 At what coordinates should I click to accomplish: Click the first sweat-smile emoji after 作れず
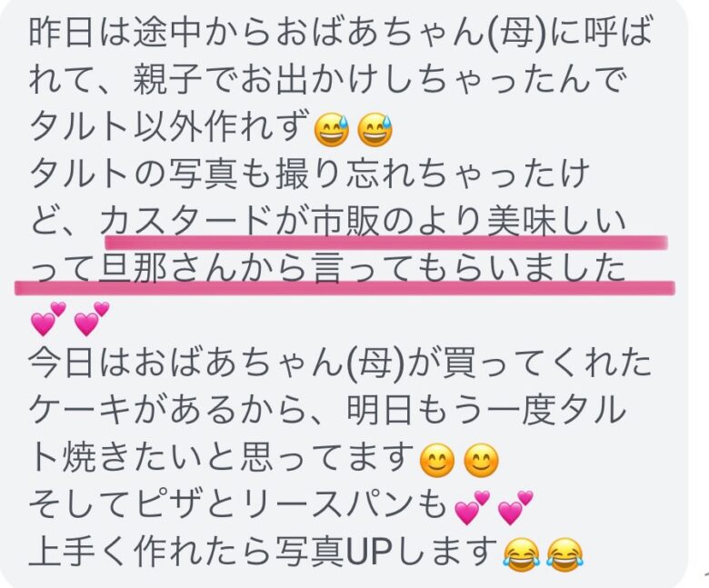click(332, 130)
